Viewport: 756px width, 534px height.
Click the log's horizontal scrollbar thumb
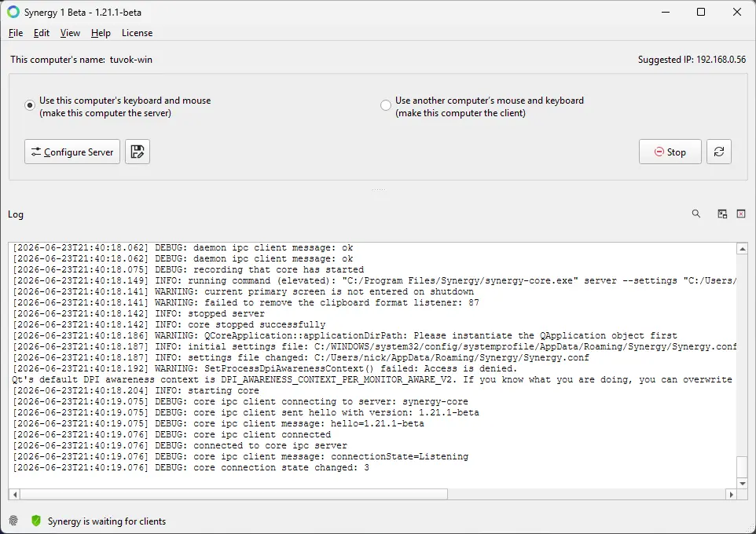[x=234, y=494]
